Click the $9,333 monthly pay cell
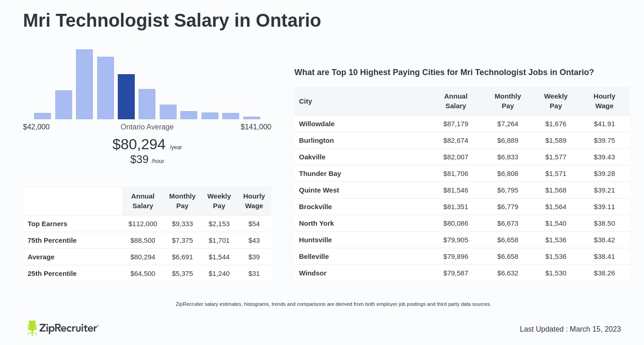 182,224
